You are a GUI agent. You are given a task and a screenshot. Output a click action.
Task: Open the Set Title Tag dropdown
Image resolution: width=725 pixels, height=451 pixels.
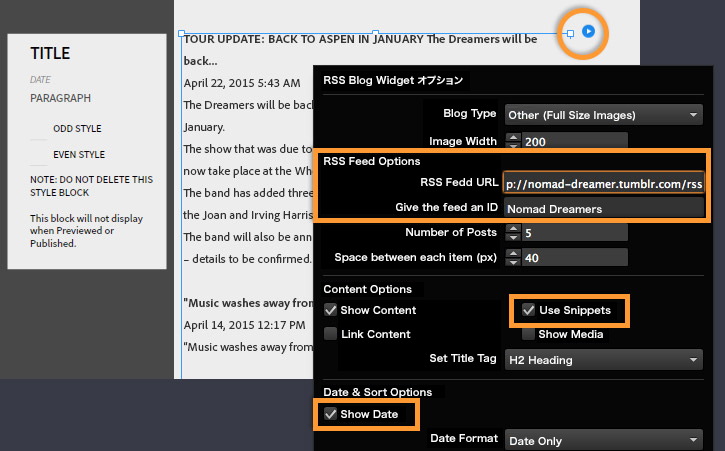tap(603, 359)
